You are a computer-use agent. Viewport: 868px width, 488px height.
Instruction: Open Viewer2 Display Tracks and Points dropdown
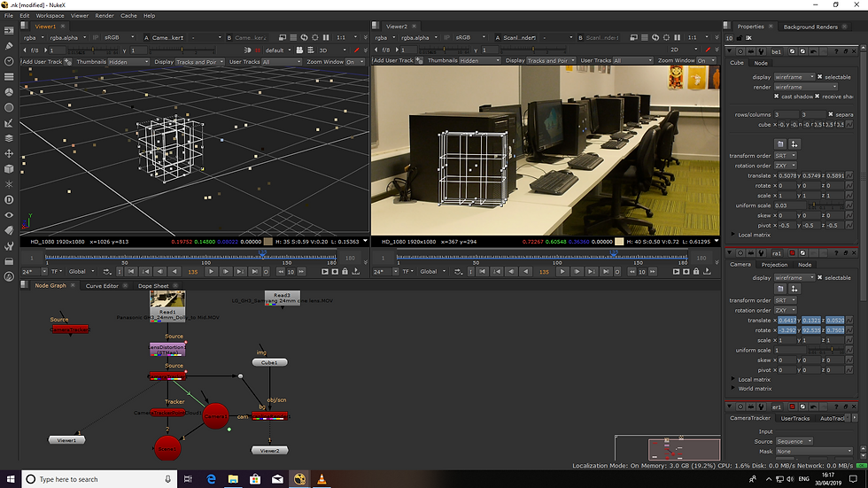[551, 60]
